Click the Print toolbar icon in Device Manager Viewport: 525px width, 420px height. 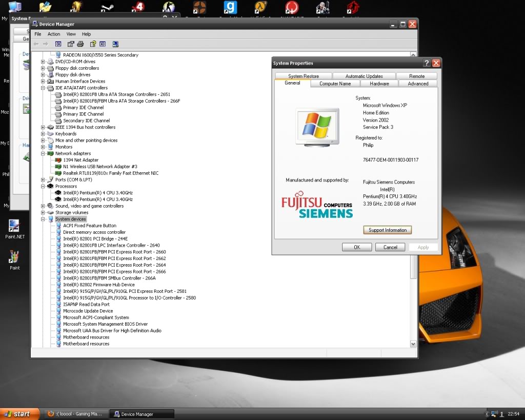coord(80,44)
